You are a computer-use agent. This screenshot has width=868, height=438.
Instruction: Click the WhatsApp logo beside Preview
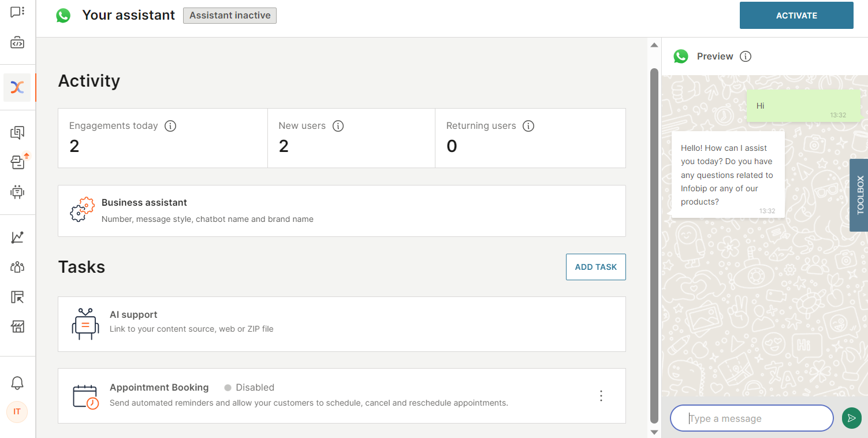[681, 56]
